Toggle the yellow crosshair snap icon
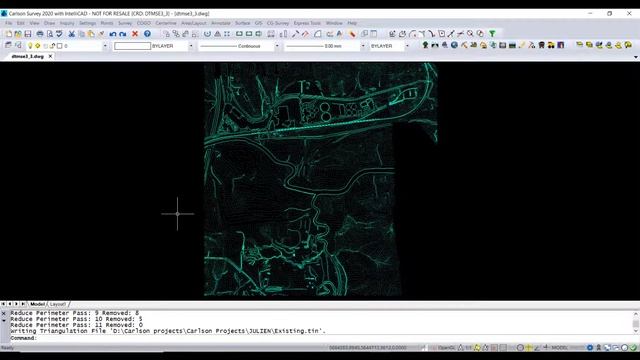Viewport: 640px width, 360px height. tap(529, 348)
